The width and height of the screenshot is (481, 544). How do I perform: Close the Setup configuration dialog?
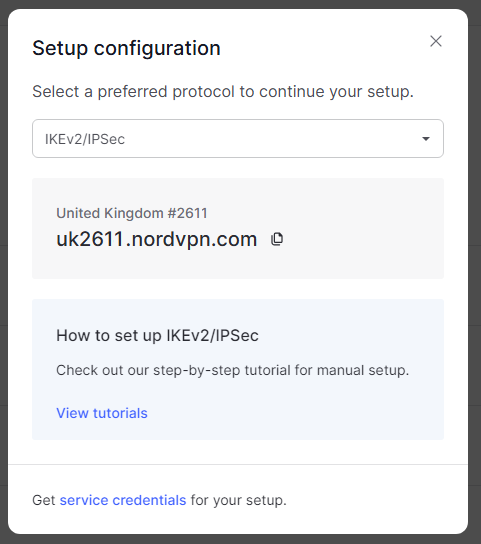pos(436,41)
